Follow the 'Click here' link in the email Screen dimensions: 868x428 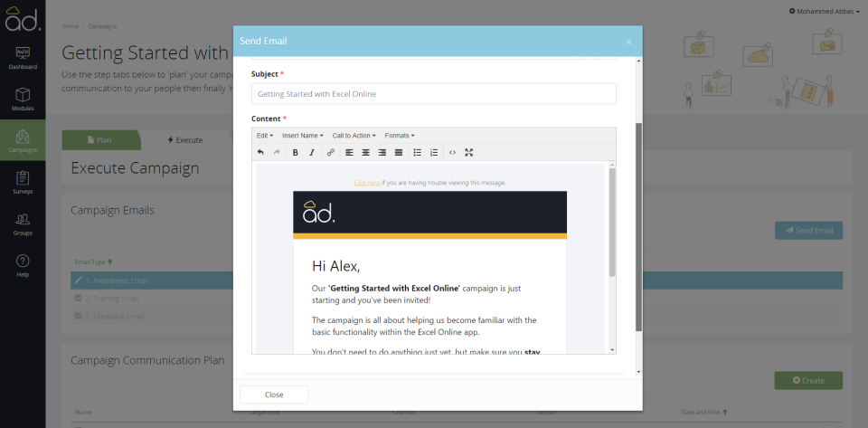click(367, 182)
